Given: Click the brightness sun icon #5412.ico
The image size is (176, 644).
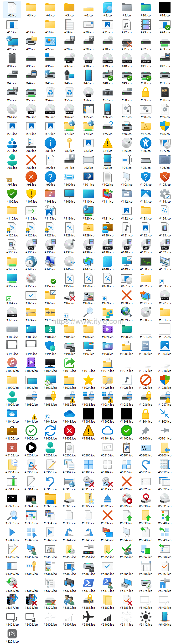Looking at the screenshot, I should point(145,617).
